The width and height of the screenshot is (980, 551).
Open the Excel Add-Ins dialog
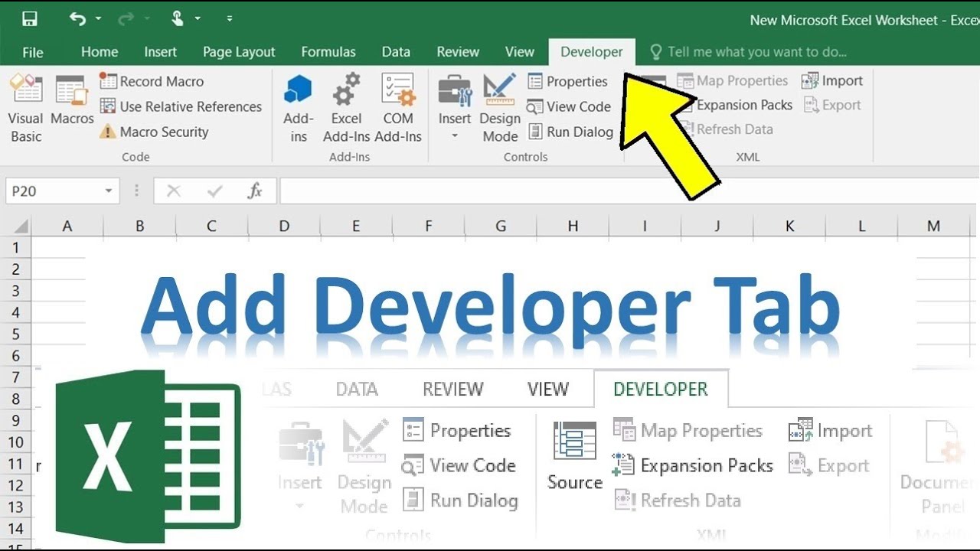click(x=346, y=108)
